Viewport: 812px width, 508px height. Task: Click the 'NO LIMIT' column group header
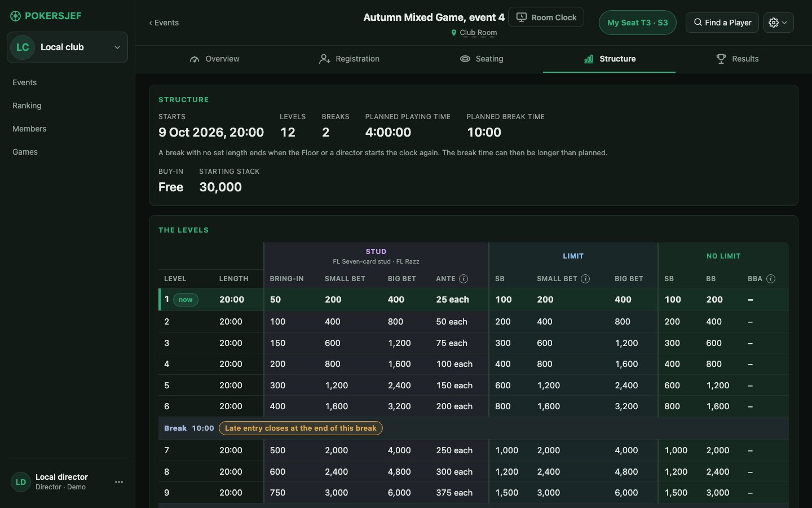(723, 256)
